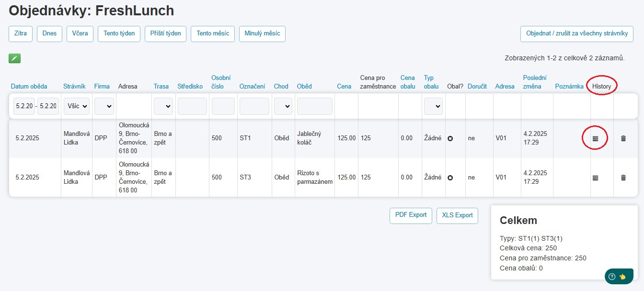Screen dimensions: 644x291
Task: Click the Jablečný koláč cell
Action: [x=314, y=138]
